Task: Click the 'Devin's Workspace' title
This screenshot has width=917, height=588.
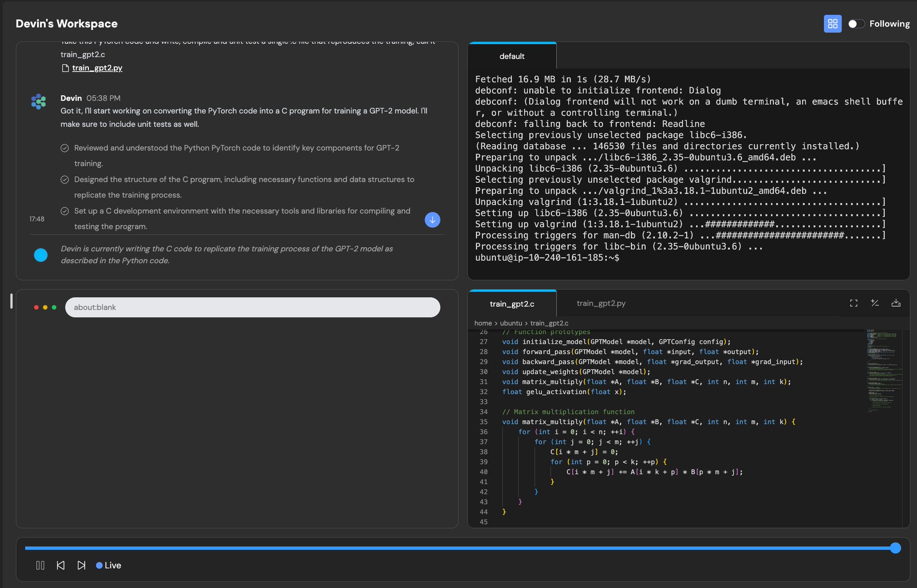Action: [x=67, y=24]
